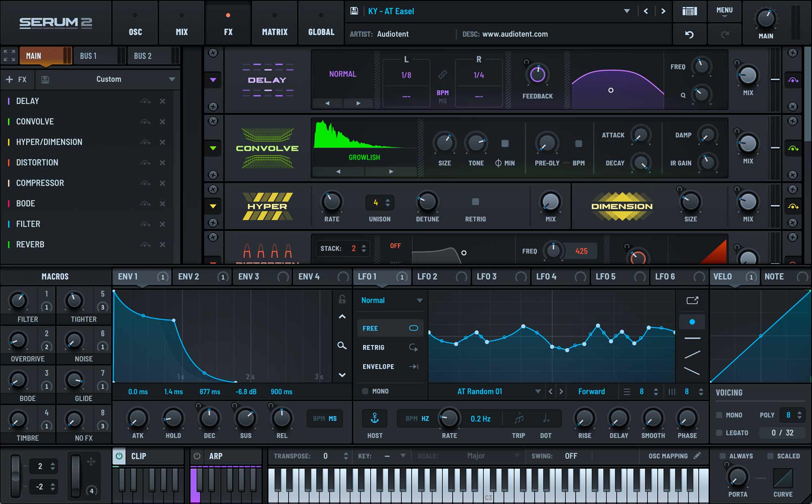Collapse the CONVOLVE effect module arrow
This screenshot has height=504, width=812.
[213, 148]
